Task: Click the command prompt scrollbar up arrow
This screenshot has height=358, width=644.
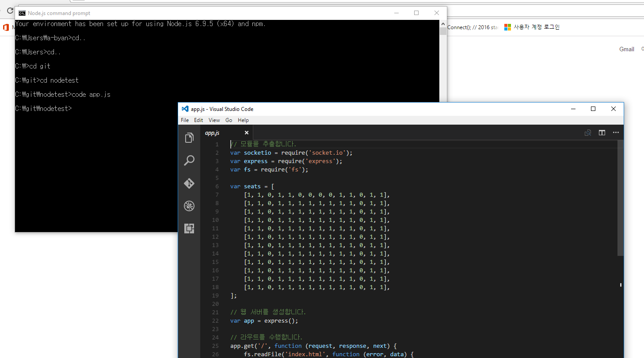Action: [443, 23]
